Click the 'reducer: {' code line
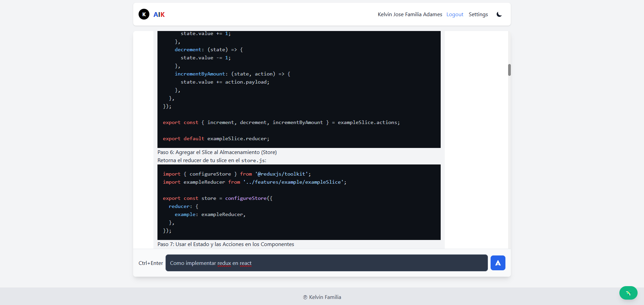Viewport: 644px width, 305px height. (183, 206)
